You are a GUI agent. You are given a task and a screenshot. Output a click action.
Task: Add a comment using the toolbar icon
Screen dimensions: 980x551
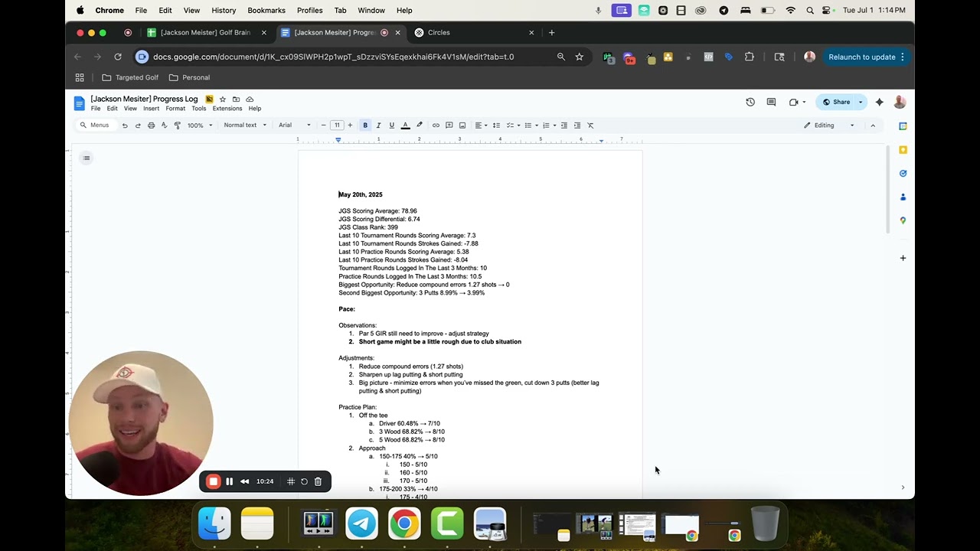click(x=449, y=126)
